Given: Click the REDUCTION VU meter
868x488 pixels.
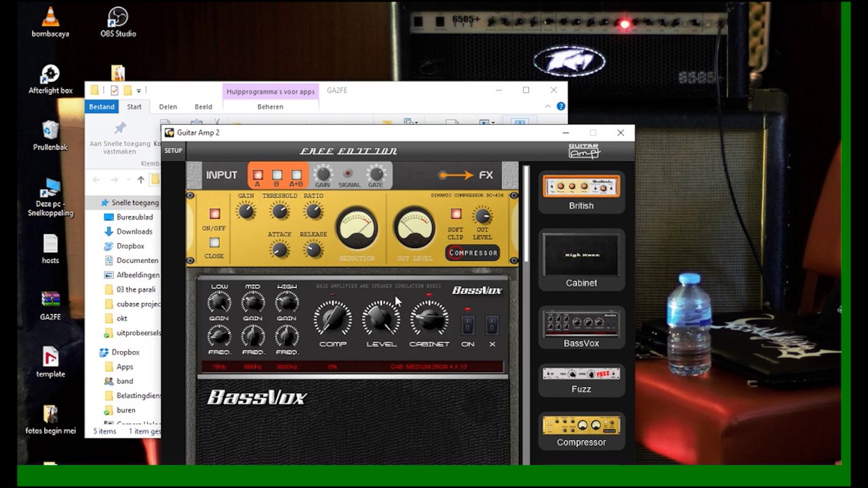Looking at the screenshot, I should [357, 228].
